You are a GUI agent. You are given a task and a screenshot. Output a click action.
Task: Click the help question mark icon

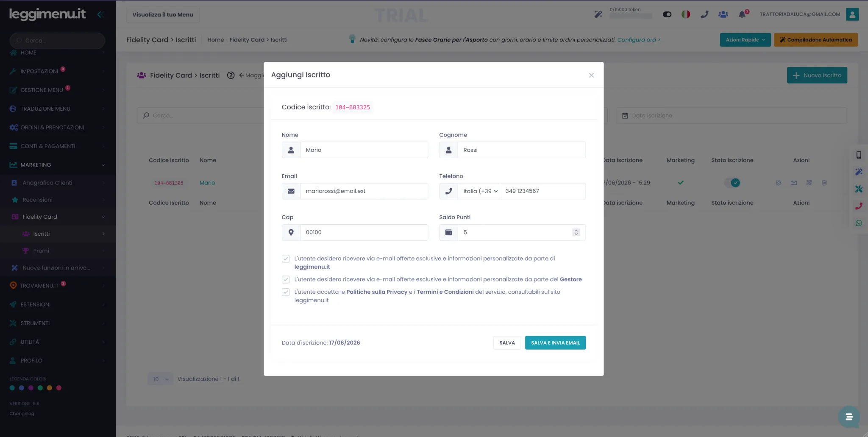tap(231, 75)
